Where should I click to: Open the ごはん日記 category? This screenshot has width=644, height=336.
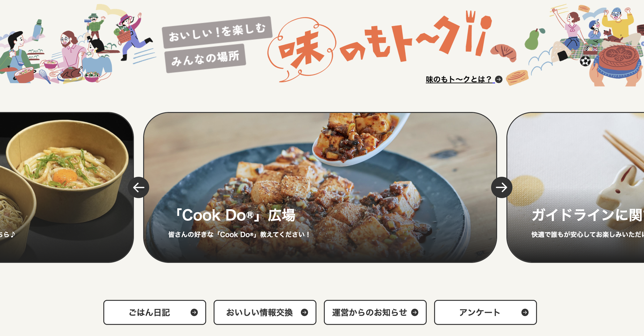pos(155,312)
